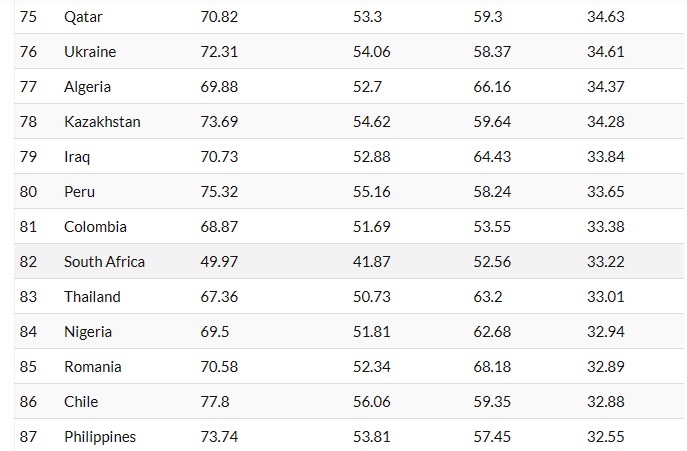
Task: Click the 34.63 score for Qatar
Action: pyautogui.click(x=606, y=17)
